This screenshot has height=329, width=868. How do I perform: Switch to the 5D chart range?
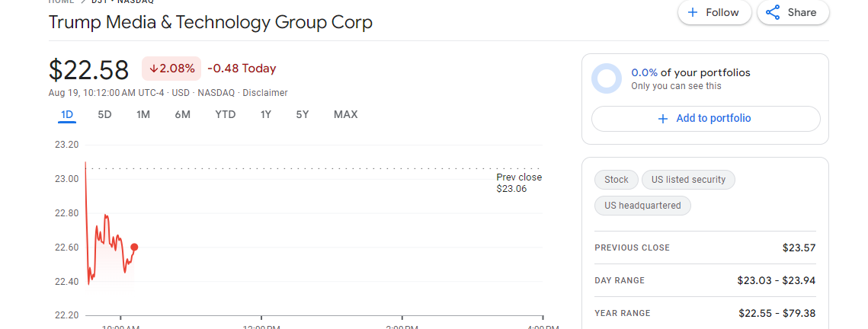pos(104,115)
